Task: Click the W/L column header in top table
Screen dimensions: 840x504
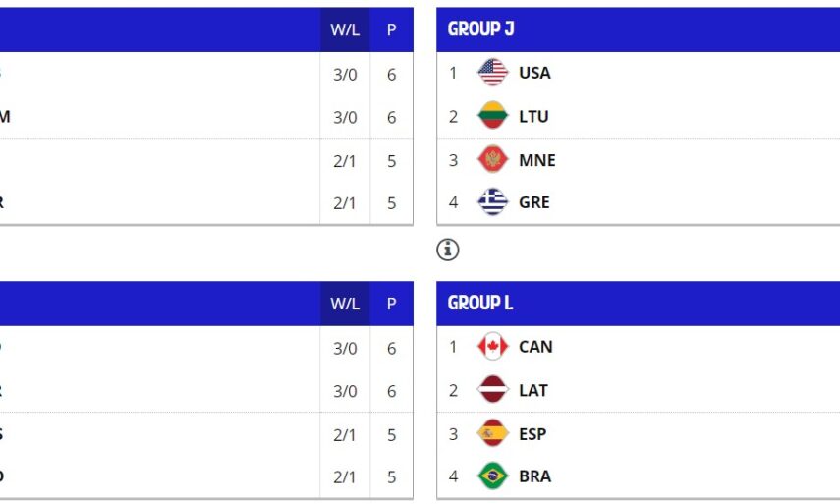Action: [x=345, y=29]
